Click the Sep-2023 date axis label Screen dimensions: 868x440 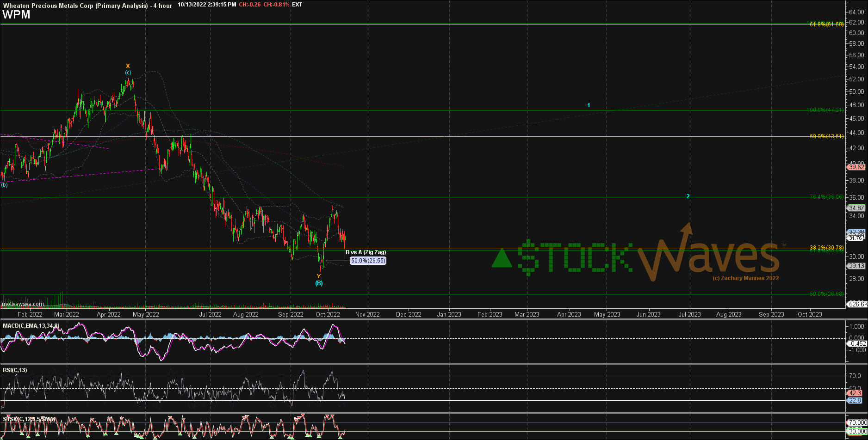click(771, 314)
